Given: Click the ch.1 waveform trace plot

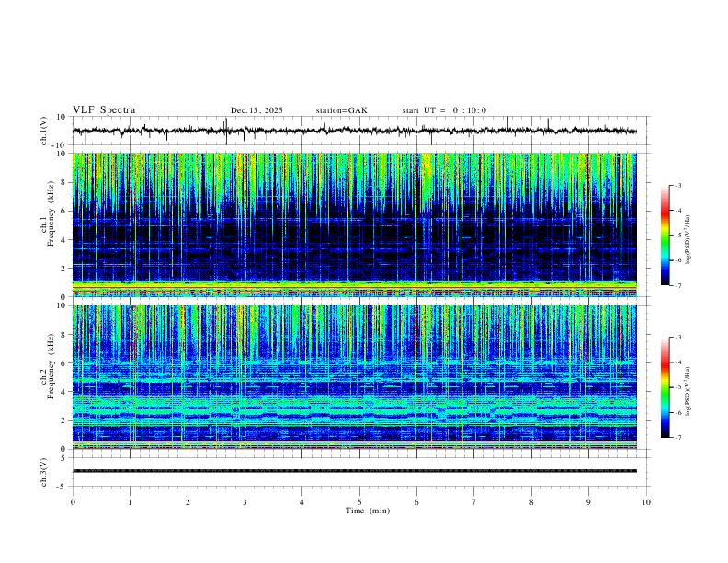Looking at the screenshot, I should tap(355, 131).
